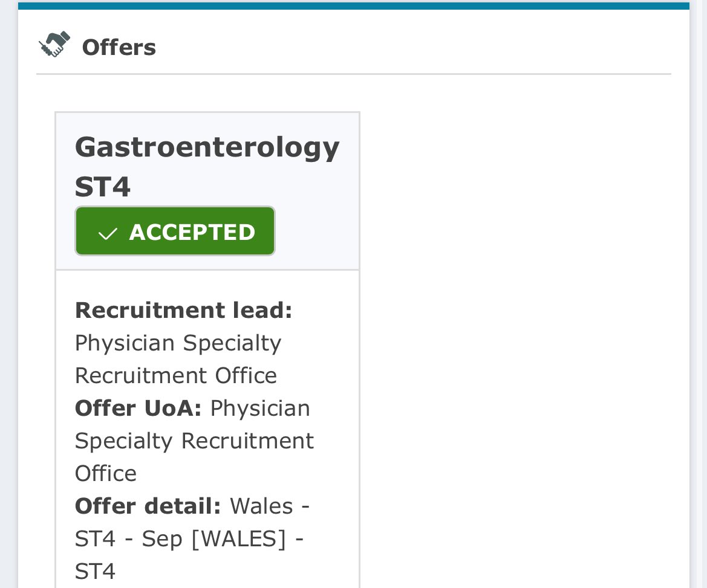
Task: Click the Offer detail label
Action: [x=148, y=506]
